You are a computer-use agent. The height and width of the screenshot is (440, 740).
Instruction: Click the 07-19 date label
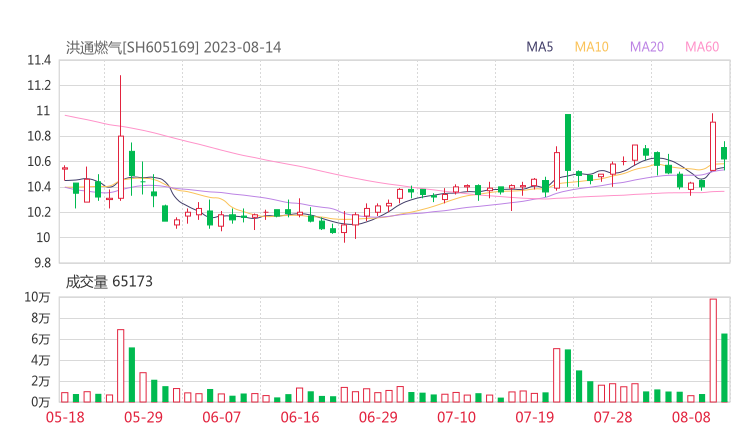click(534, 417)
